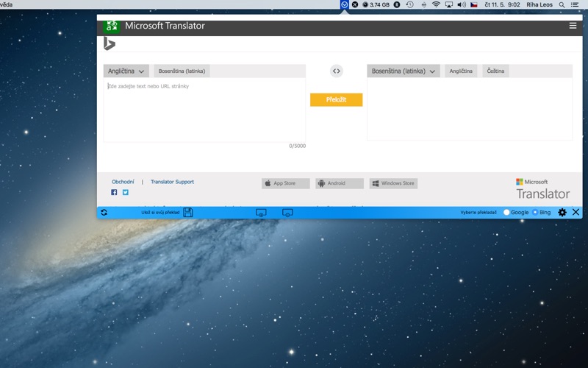
Task: Open the Twitter page icon
Action: tap(126, 192)
